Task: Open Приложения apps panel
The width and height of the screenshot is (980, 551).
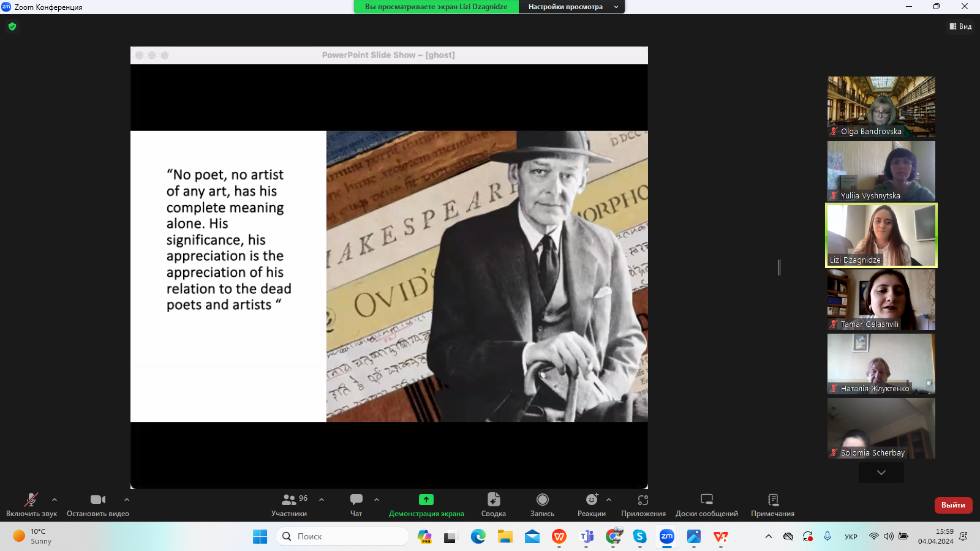Action: [x=643, y=505]
